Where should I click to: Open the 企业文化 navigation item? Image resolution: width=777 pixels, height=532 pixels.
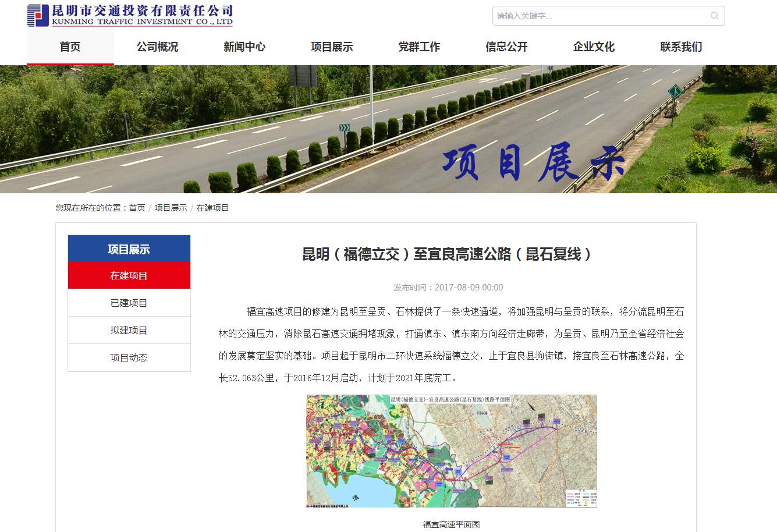click(594, 47)
